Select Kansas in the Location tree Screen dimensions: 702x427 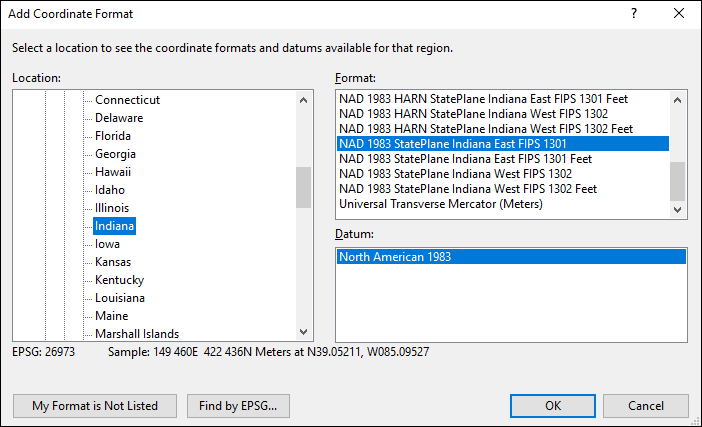point(113,262)
